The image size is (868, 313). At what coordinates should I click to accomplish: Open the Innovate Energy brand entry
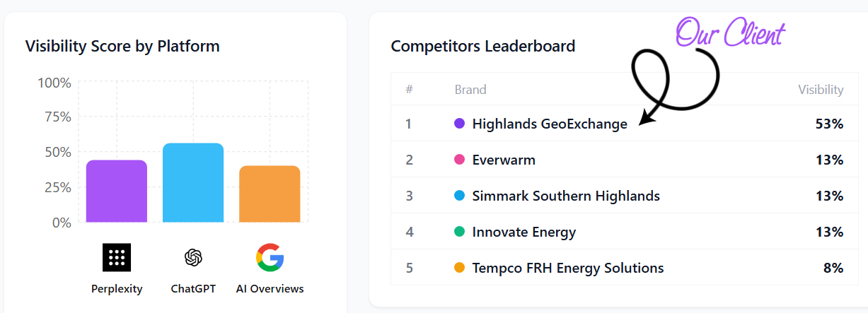point(524,232)
